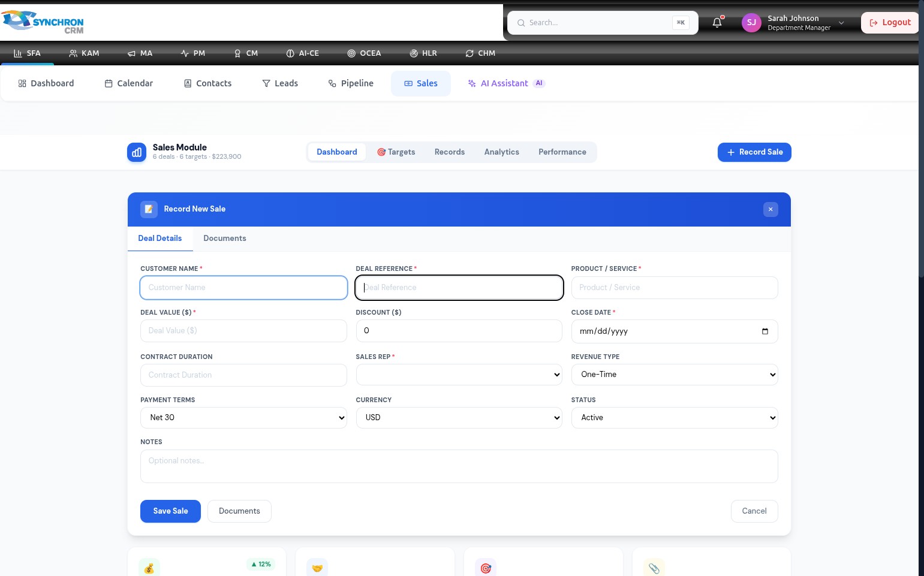This screenshot has height=576, width=924.
Task: Click the money bag card icon
Action: (149, 568)
